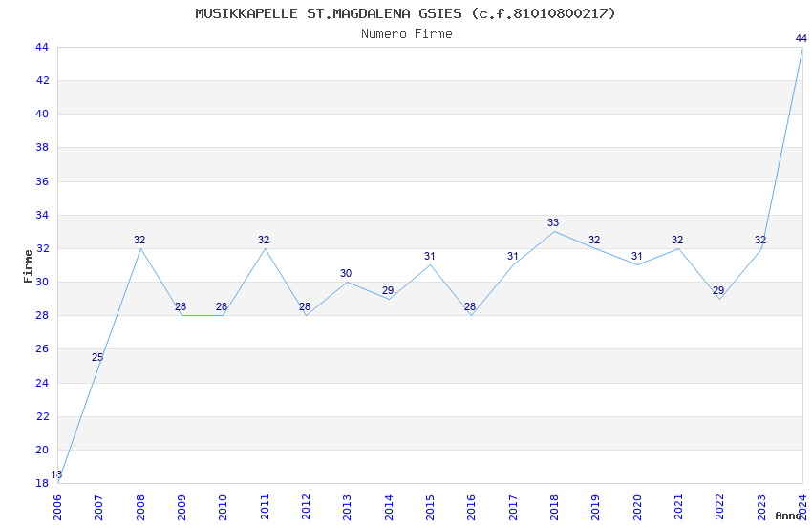Click data label 28 above year 2016
The width and height of the screenshot is (812, 525).
(x=470, y=306)
